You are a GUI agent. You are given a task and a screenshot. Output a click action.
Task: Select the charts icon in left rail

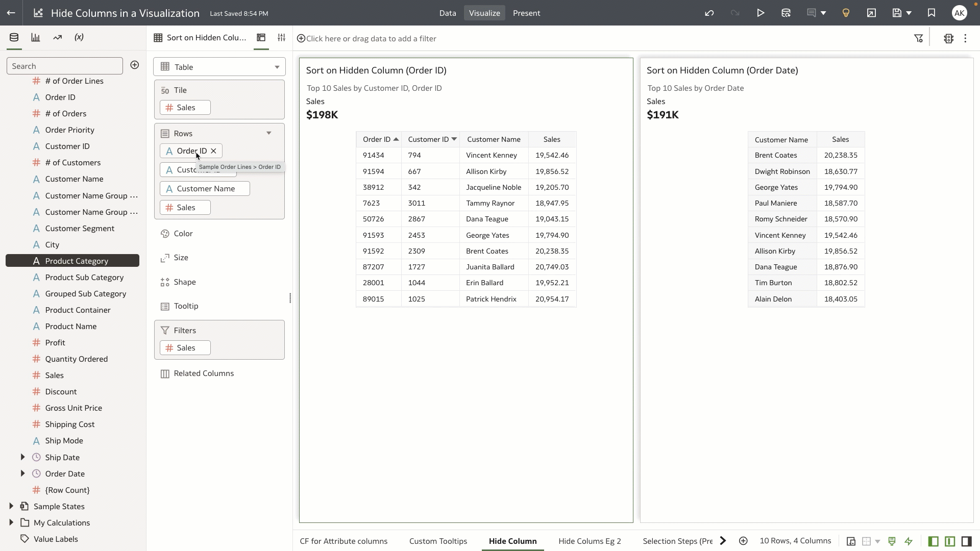(35, 37)
